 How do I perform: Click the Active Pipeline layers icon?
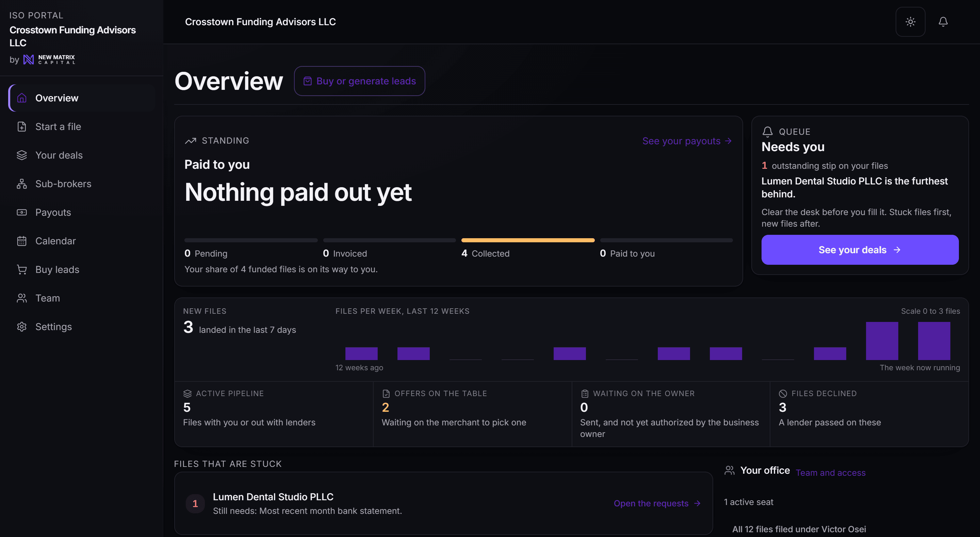coord(187,393)
